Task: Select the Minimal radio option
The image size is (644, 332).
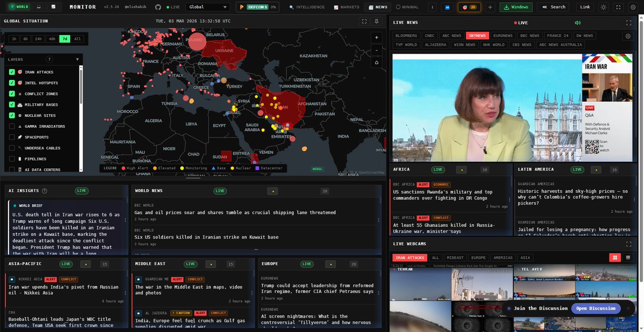Action: (x=408, y=7)
